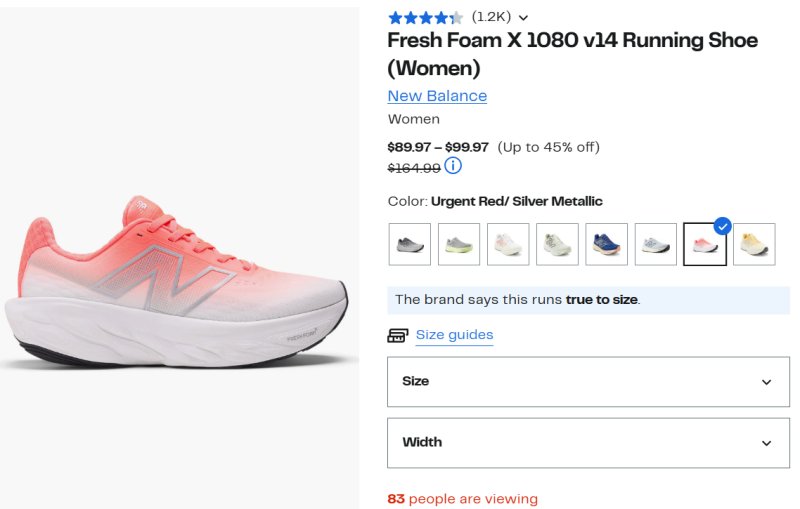Select the navy blue shoe color

pos(606,244)
